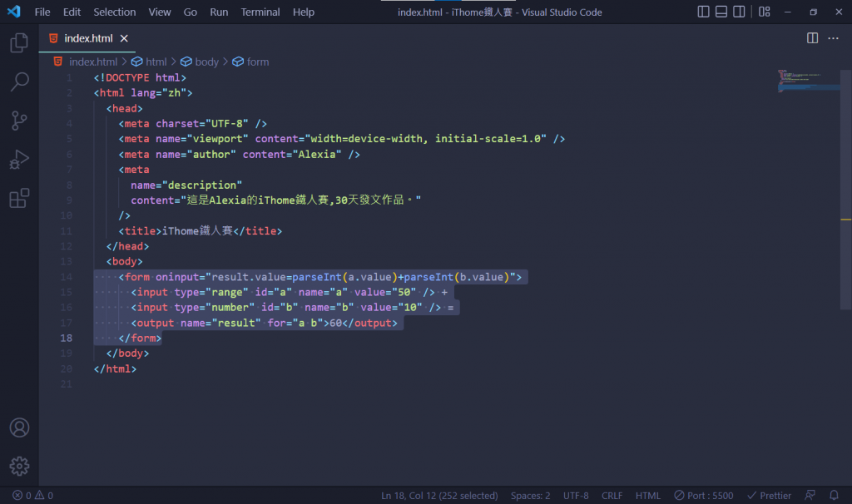Image resolution: width=852 pixels, height=504 pixels.
Task: Open the Source Control view
Action: (x=19, y=121)
